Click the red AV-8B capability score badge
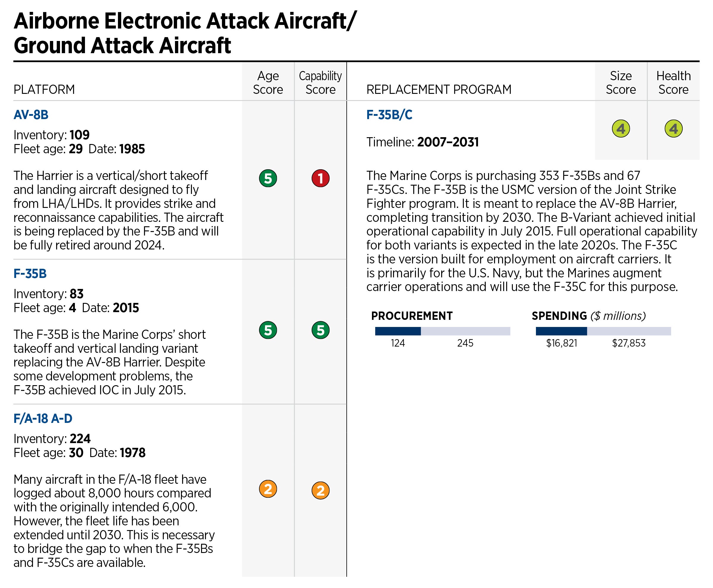 [x=320, y=178]
